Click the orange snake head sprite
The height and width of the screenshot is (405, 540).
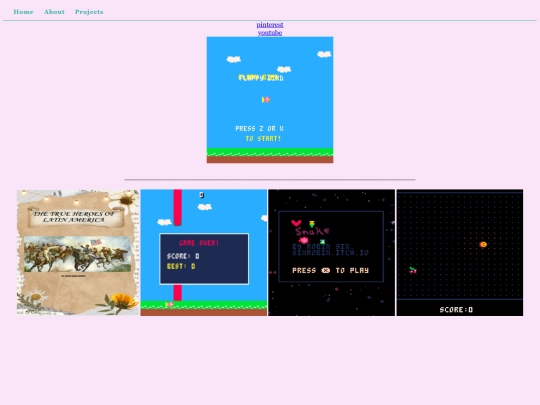tap(483, 244)
